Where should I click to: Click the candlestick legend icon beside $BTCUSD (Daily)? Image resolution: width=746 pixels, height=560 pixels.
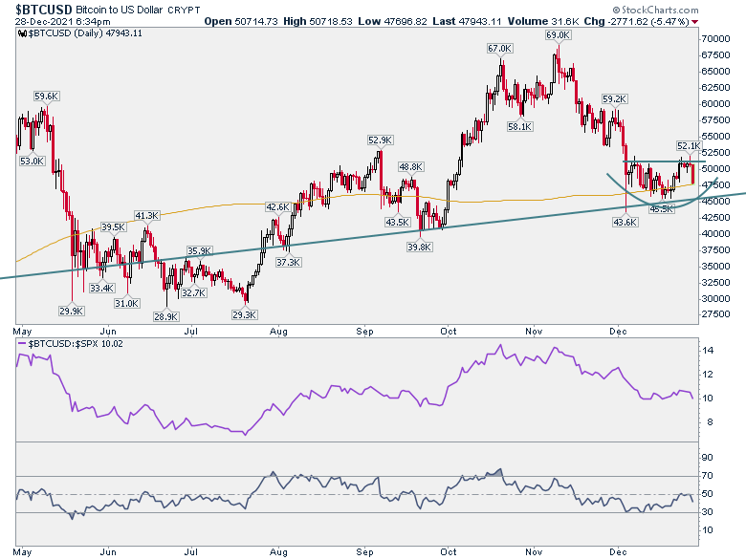pos(22,33)
